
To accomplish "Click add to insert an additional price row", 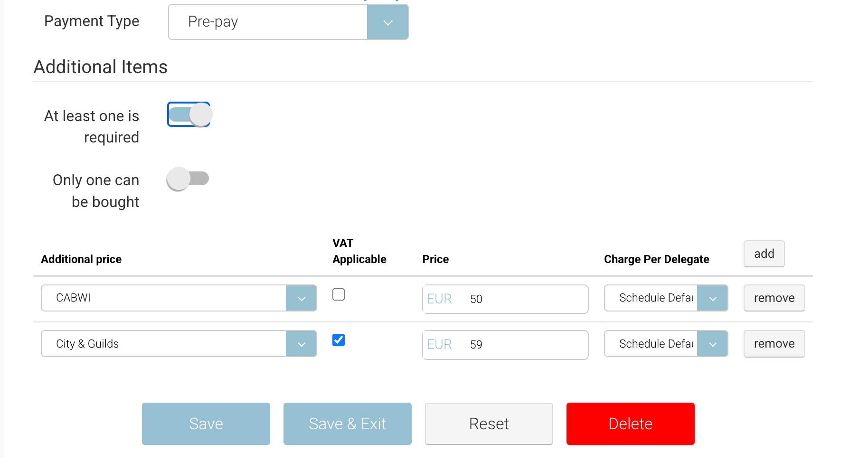I will click(764, 254).
